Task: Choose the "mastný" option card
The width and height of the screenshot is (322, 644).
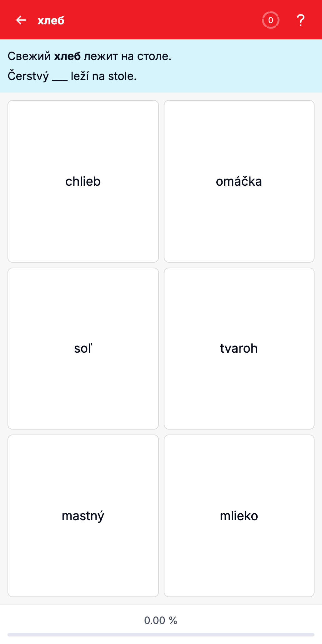Action: [x=83, y=516]
